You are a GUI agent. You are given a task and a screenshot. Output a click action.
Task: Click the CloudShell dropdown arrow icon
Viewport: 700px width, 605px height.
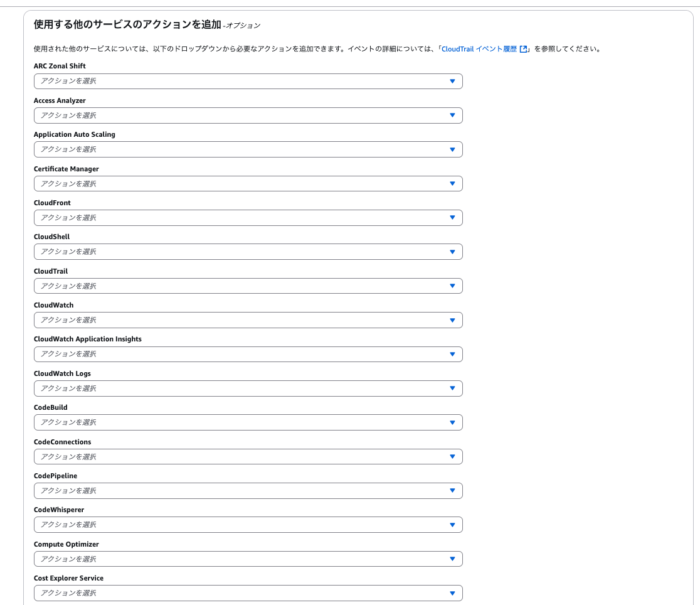tap(452, 252)
